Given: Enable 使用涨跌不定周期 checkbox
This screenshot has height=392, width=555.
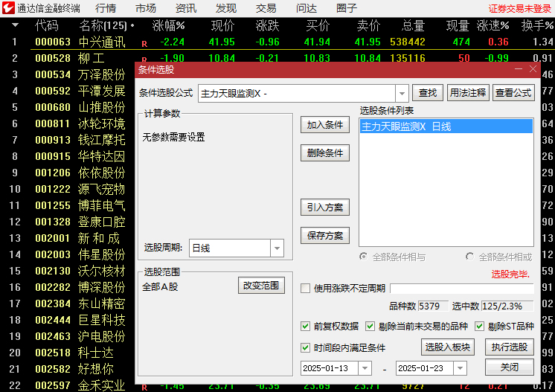Looking at the screenshot, I should [306, 288].
